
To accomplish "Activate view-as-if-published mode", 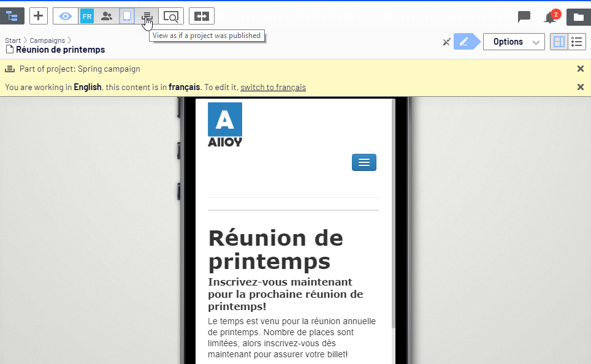I will tap(147, 16).
